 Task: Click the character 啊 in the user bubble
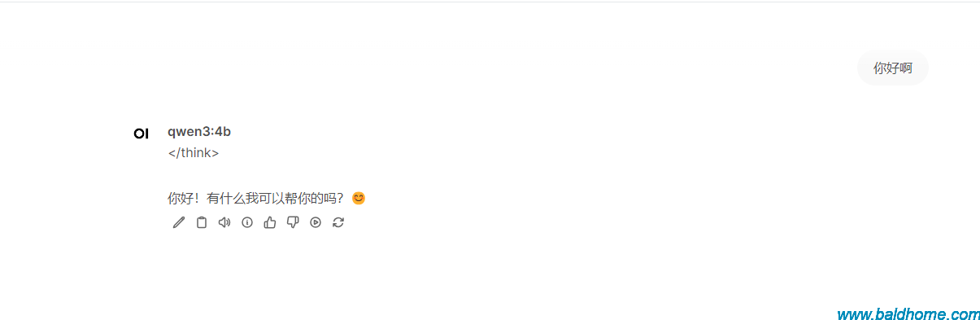click(906, 68)
